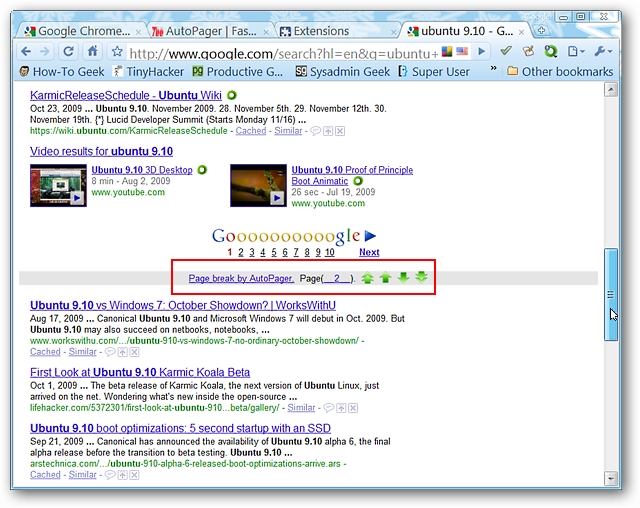
Task: Open the home page via the Home icon
Action: [x=93, y=51]
